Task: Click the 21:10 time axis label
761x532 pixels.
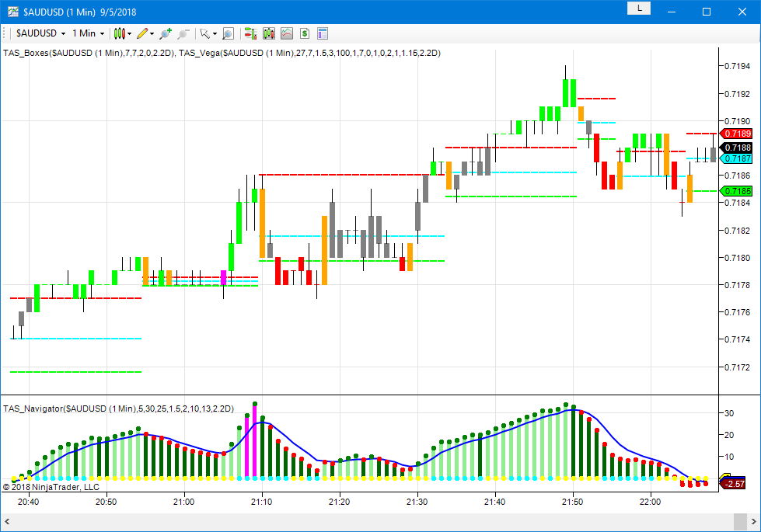Action: 262,502
